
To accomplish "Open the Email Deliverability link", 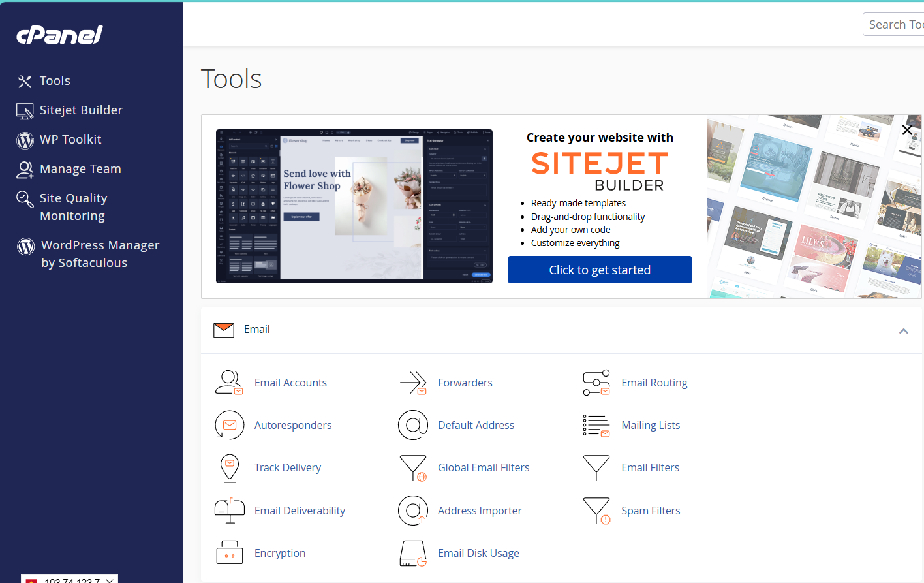I will (300, 511).
